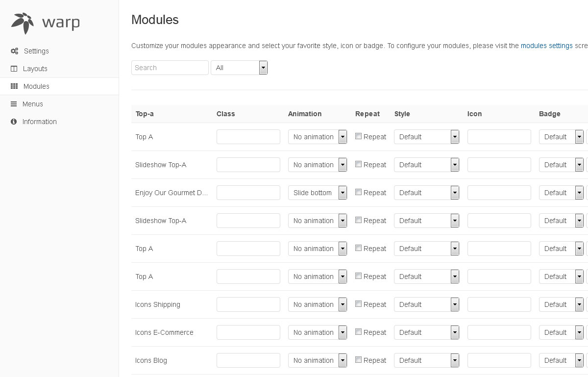
Task: Follow the modules settings link
Action: [546, 46]
